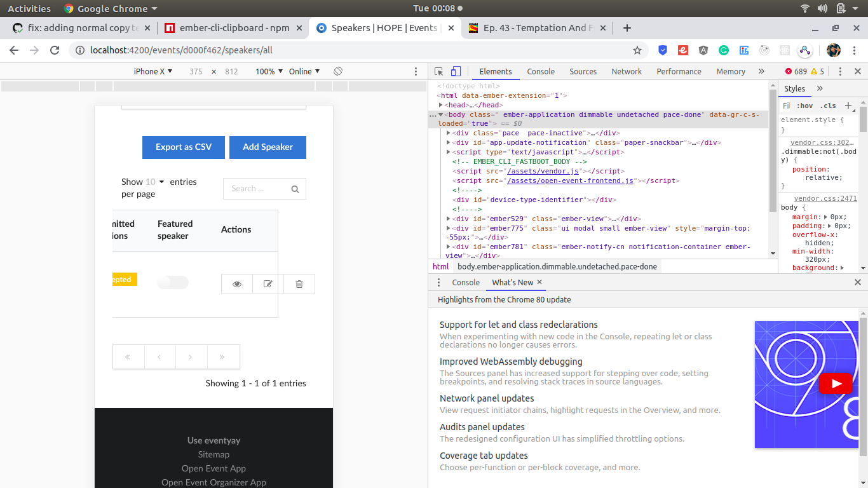Open the iPhone X device dropdown

(153, 71)
